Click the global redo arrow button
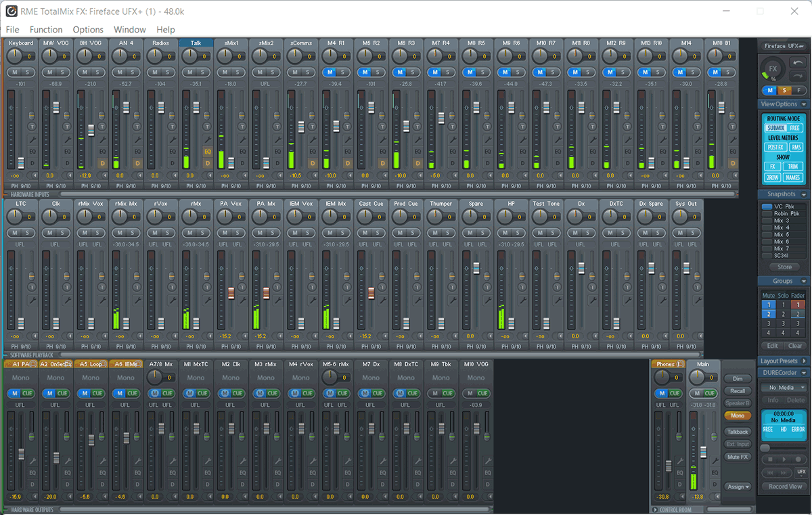Screen dimensions: 812x515 click(797, 75)
